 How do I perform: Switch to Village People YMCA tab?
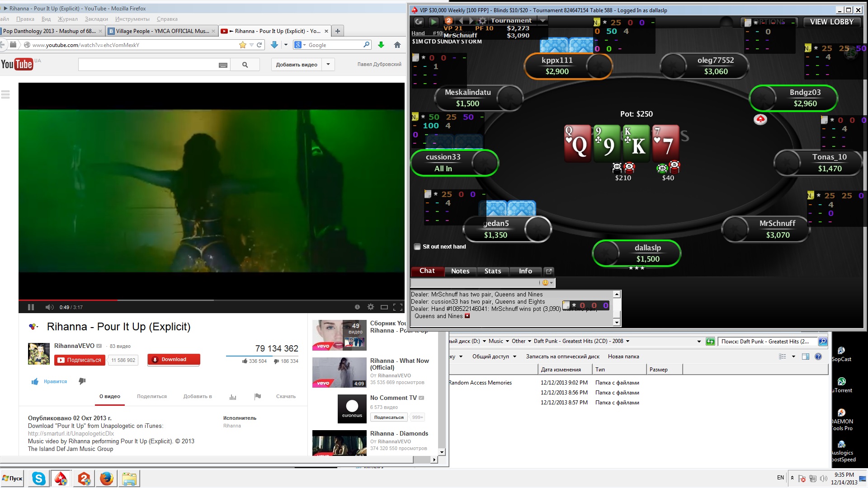pyautogui.click(x=163, y=31)
